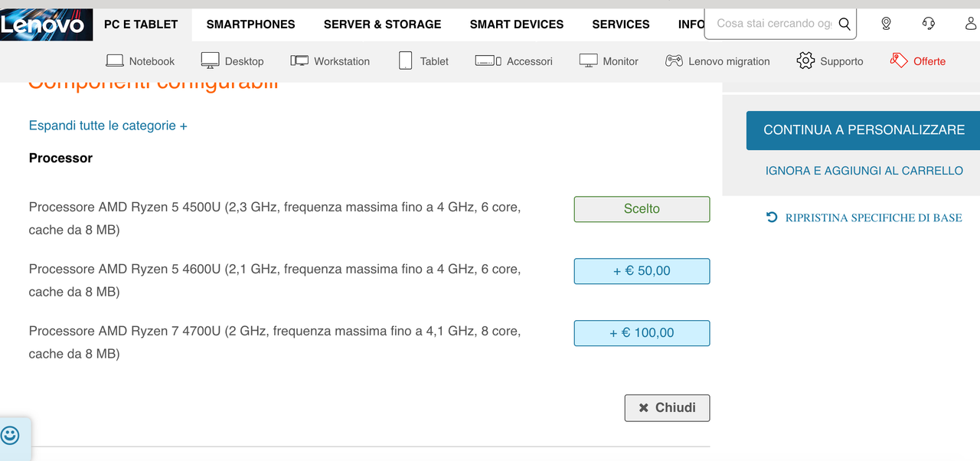
Task: Go to the Tablet category
Action: [x=434, y=61]
